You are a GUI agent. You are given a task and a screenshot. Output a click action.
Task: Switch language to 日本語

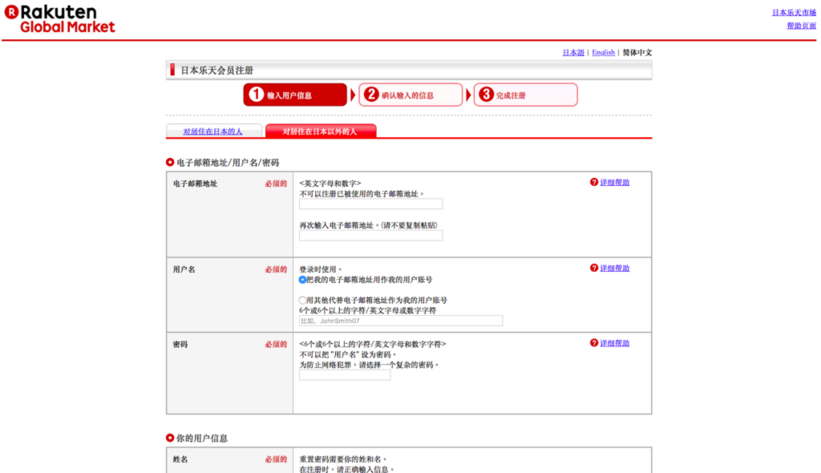point(573,52)
